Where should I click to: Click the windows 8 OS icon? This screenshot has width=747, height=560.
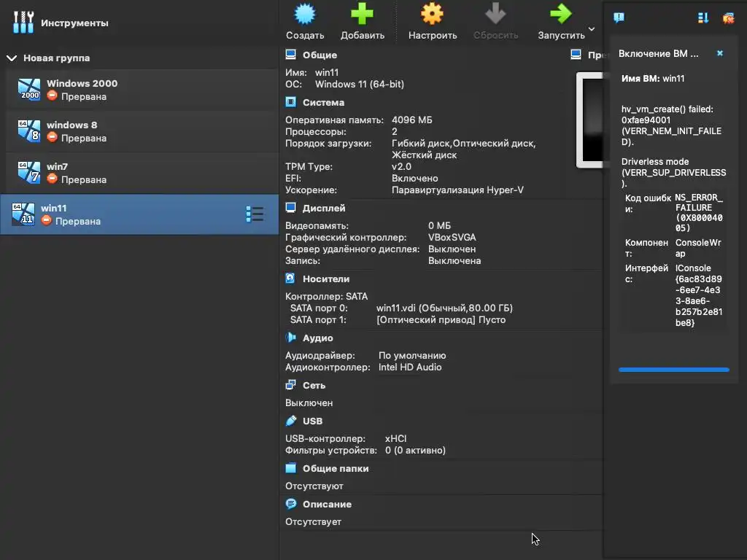tap(29, 131)
